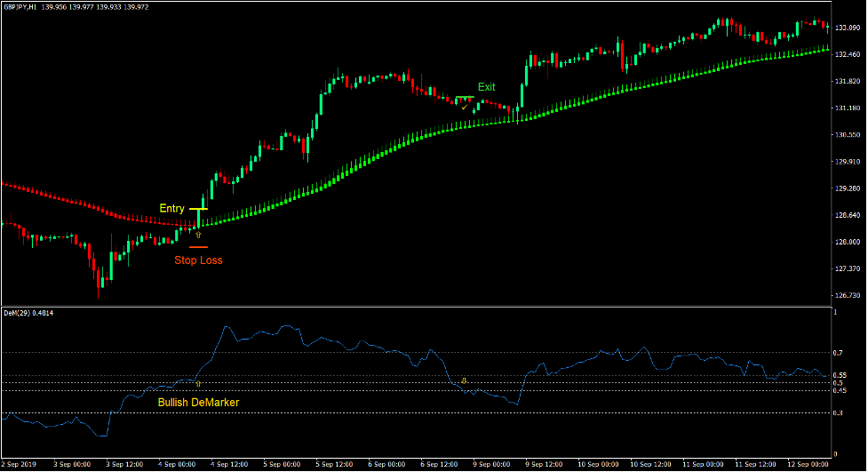Click the yellow check mark under the Exit line
Image resolution: width=868 pixels, height=472 pixels.
[465, 108]
